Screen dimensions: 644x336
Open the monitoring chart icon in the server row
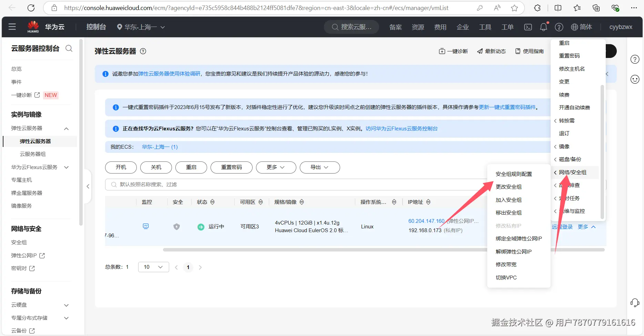[146, 226]
